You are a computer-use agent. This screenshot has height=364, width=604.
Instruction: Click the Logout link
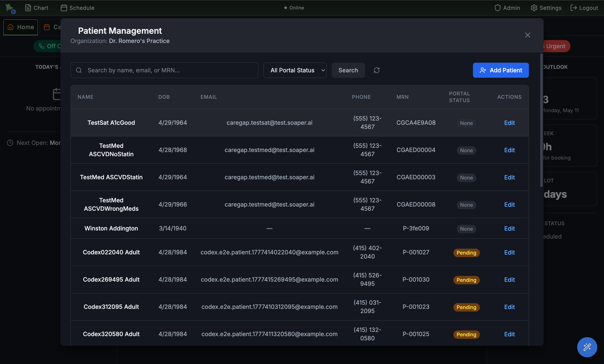584,8
